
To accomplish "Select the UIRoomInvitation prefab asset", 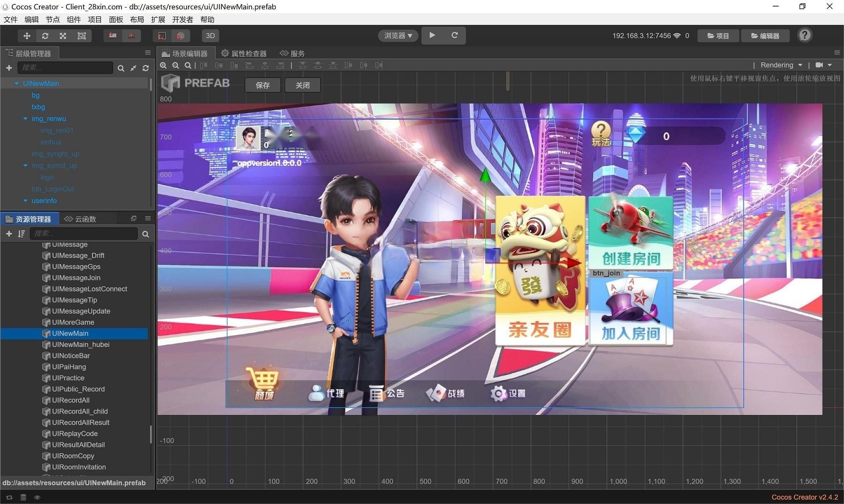I will pyautogui.click(x=79, y=467).
